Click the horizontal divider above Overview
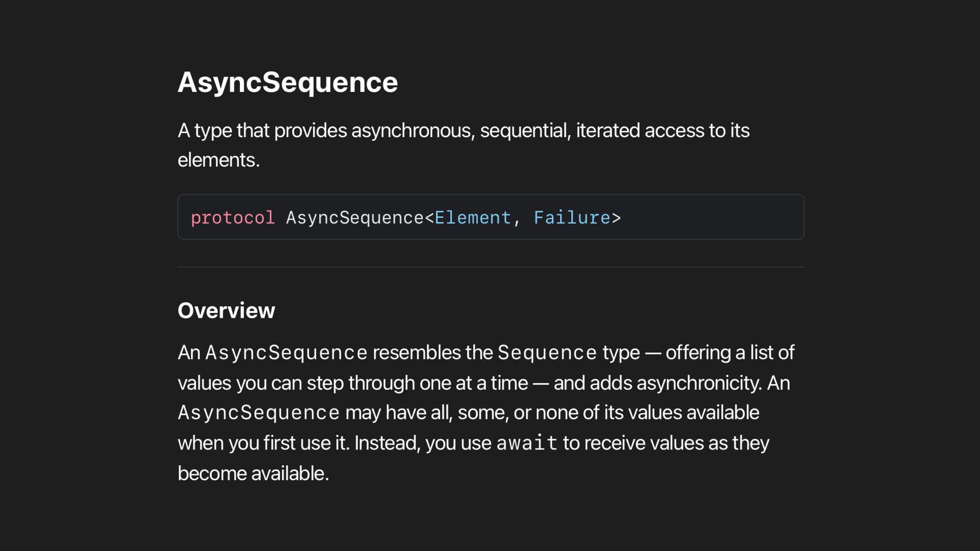Viewport: 980px width, 551px height. (x=490, y=267)
